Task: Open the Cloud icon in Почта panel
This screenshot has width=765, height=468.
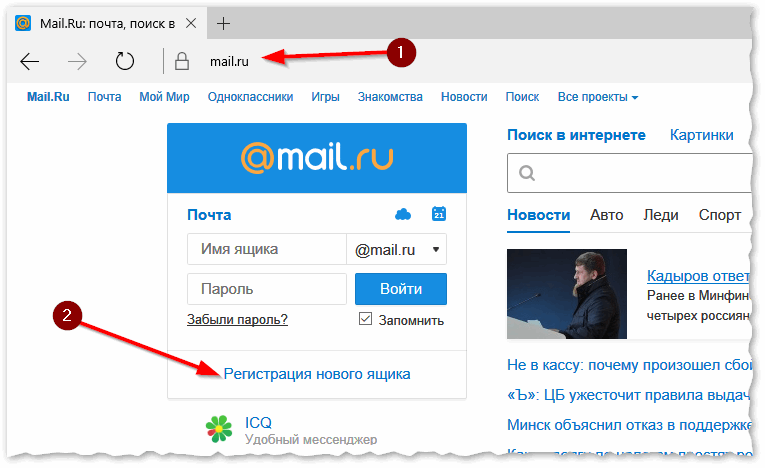Action: 403,214
